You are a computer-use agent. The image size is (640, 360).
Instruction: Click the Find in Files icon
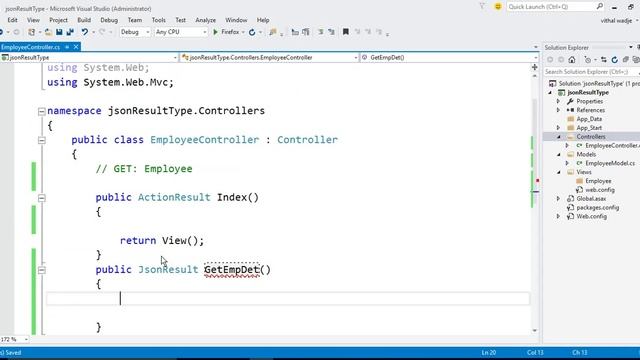[x=273, y=32]
